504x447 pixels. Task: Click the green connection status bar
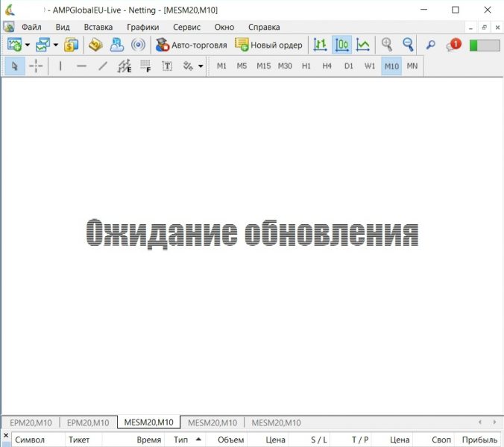pos(485,45)
